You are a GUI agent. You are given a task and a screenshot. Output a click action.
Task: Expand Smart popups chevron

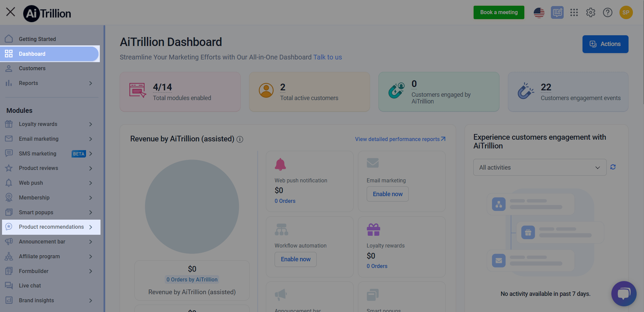tap(91, 212)
